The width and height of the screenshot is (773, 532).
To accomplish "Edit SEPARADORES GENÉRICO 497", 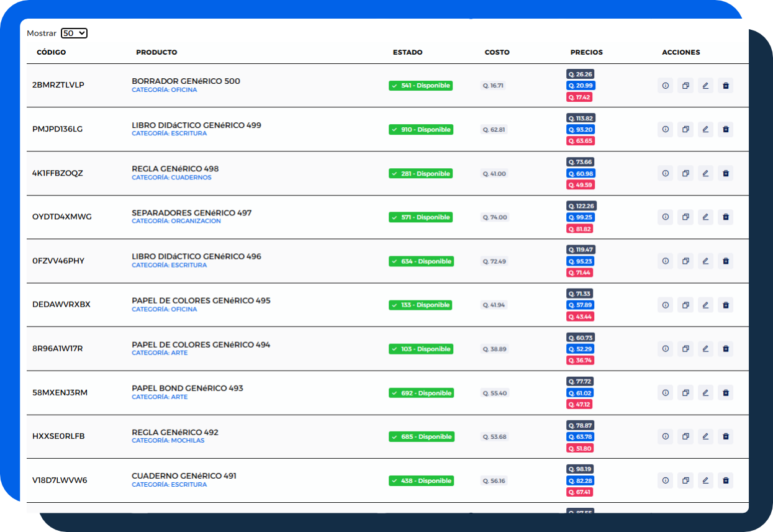I will [705, 217].
